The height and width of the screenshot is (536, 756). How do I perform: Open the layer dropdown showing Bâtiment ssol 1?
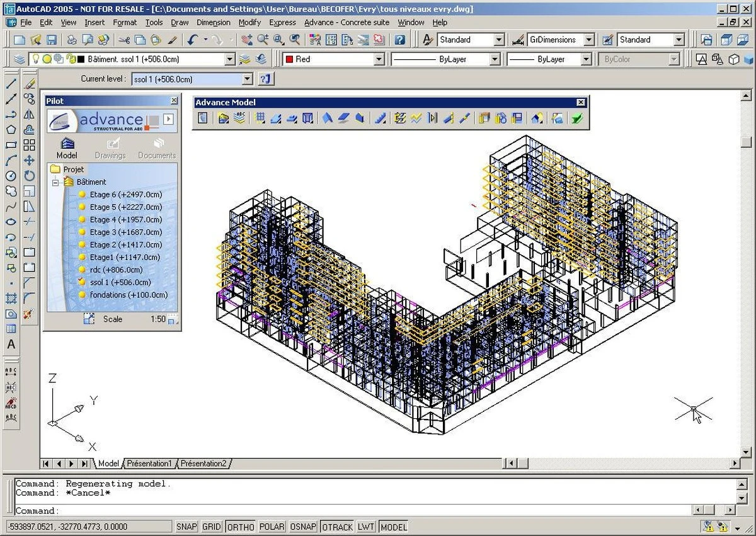point(230,59)
